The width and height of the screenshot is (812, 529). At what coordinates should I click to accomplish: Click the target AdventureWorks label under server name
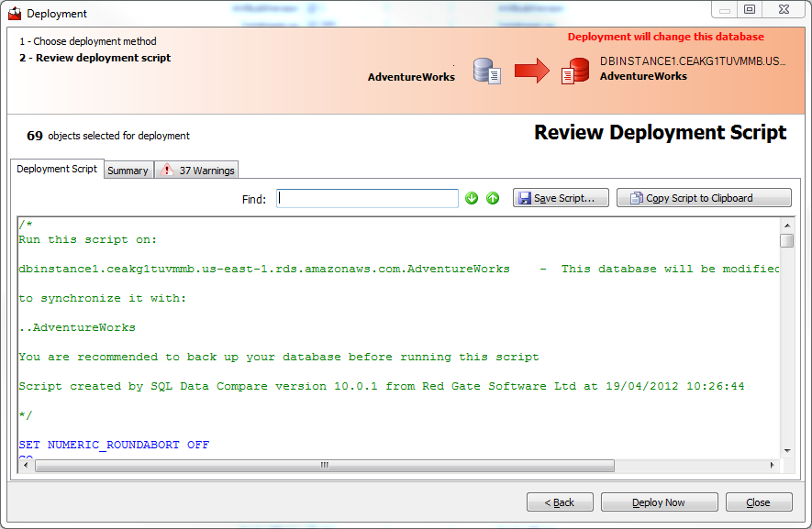click(x=644, y=76)
